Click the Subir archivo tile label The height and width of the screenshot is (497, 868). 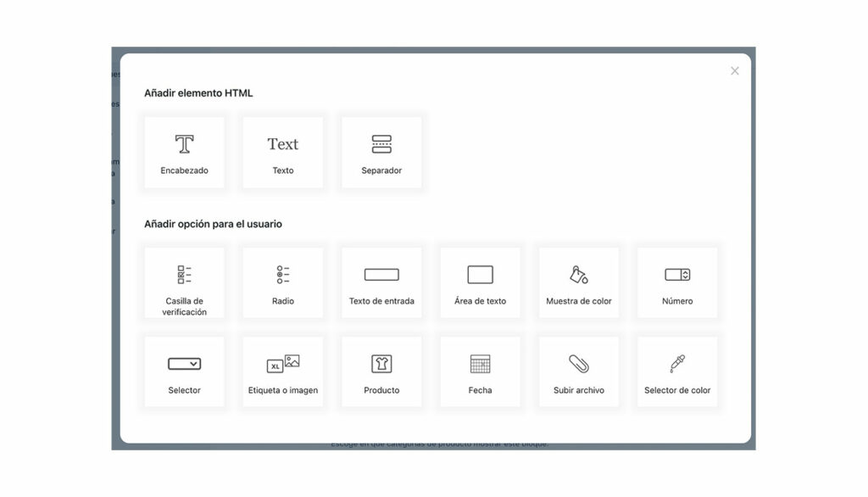click(578, 390)
